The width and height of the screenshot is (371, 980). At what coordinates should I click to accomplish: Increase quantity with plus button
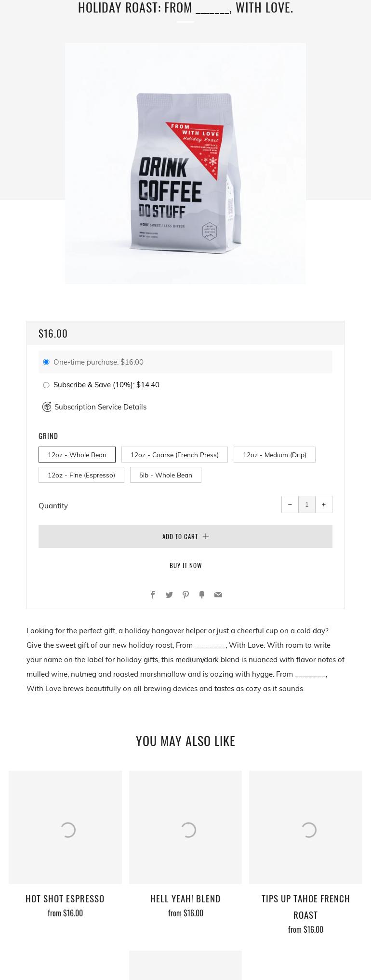click(x=324, y=504)
